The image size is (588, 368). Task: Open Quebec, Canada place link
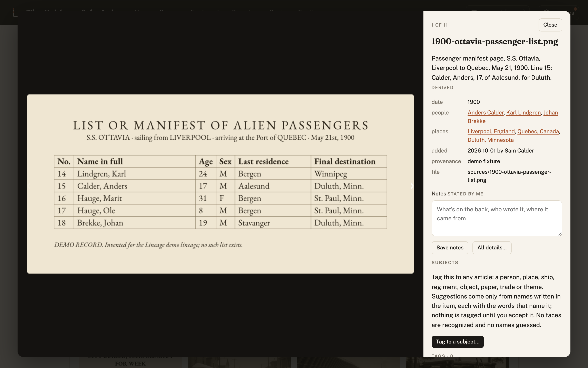click(x=538, y=131)
